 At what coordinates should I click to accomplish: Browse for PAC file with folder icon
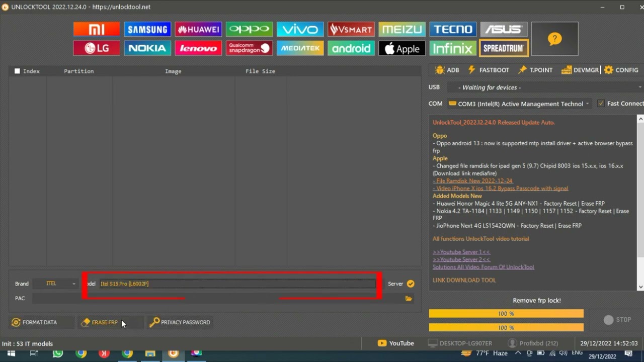[x=409, y=298]
